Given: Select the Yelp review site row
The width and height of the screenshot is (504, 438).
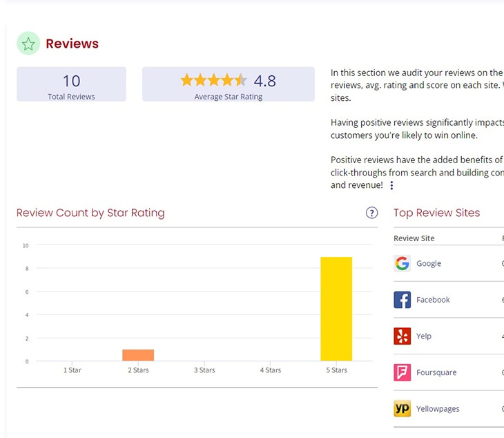Looking at the screenshot, I should point(424,336).
